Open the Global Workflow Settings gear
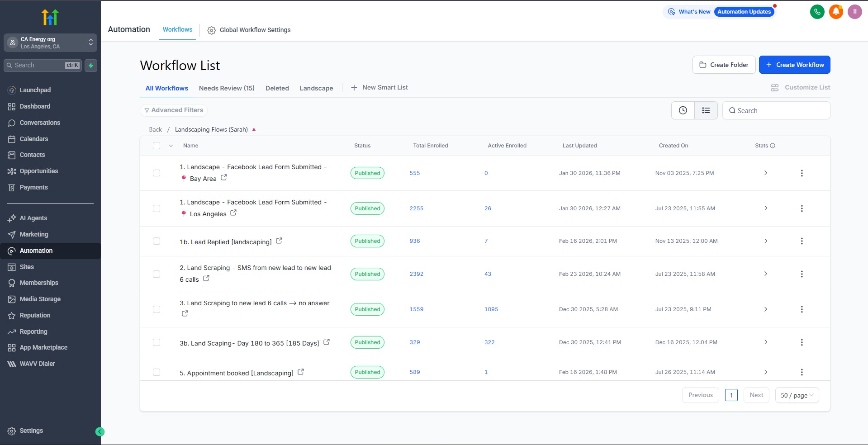868x445 pixels. (211, 30)
